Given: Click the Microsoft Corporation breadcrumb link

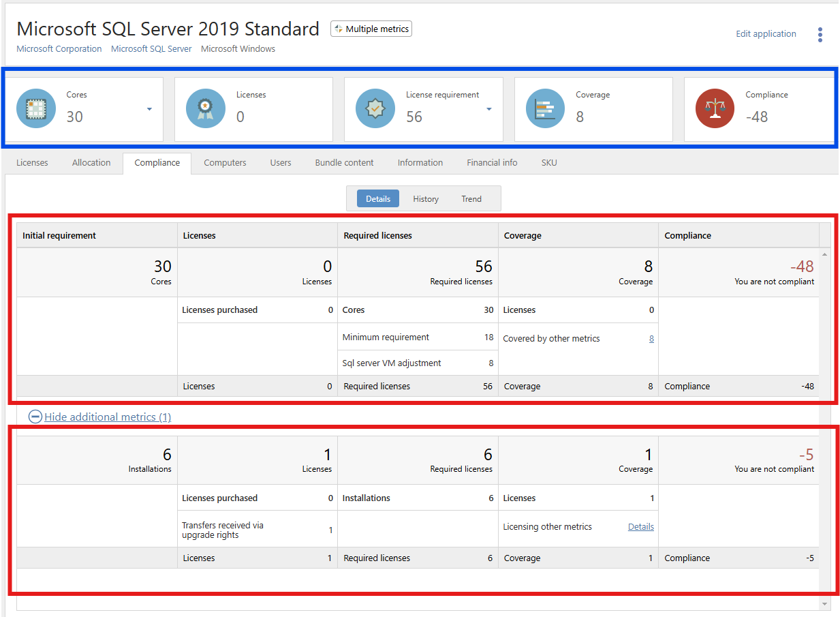Looking at the screenshot, I should pos(59,48).
